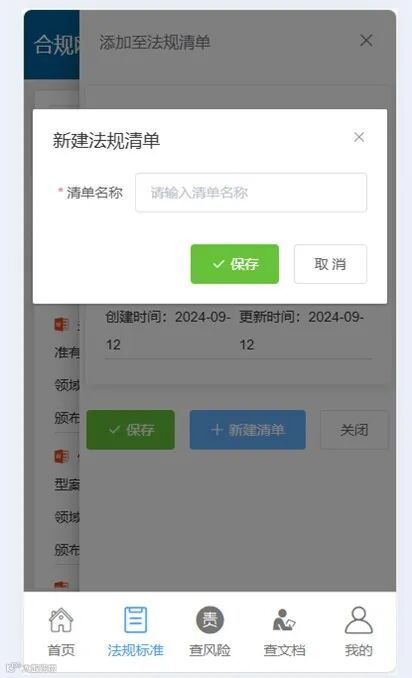Go to the 我的 profile icon

[x=358, y=620]
